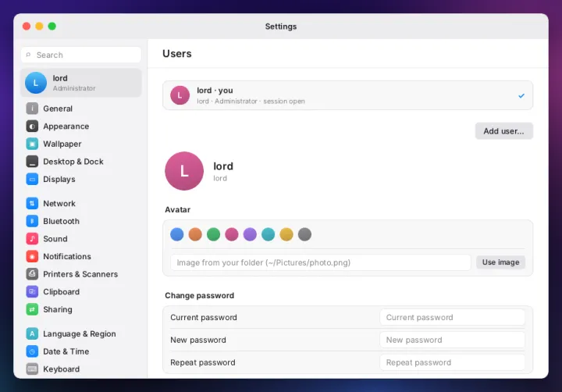The height and width of the screenshot is (392, 562).
Task: Click the Language & Region sidebar icon
Action: 32,333
